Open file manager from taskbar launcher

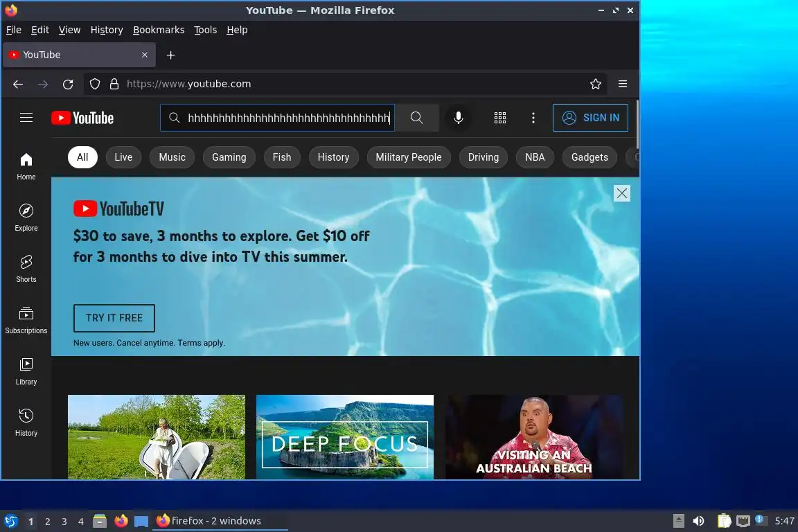100,521
